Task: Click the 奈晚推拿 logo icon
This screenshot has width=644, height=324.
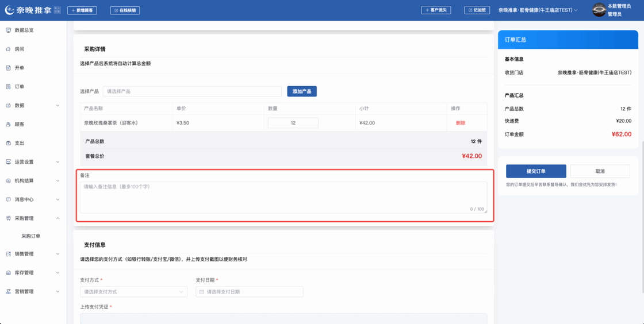Action: point(9,10)
